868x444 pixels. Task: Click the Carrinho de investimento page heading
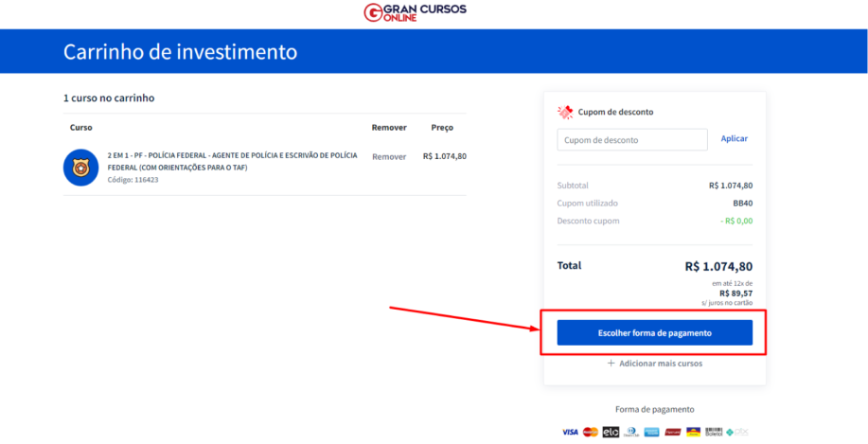coord(180,52)
